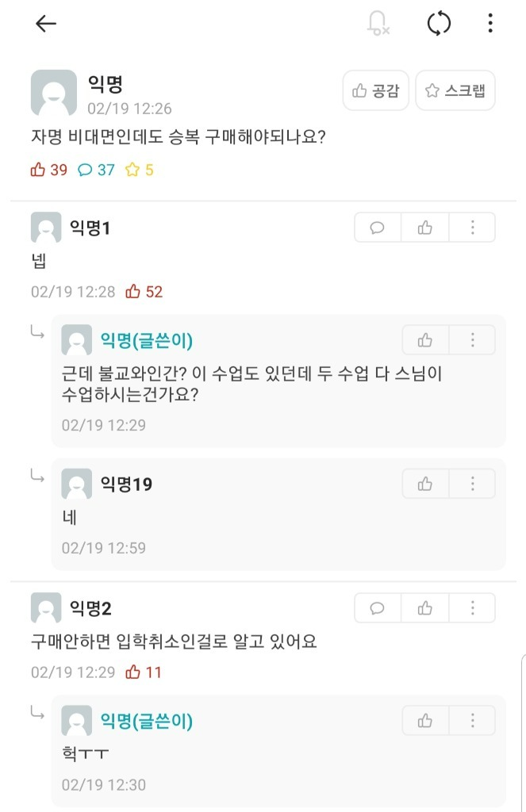Open more options for 익명1 comment

pos(472,228)
